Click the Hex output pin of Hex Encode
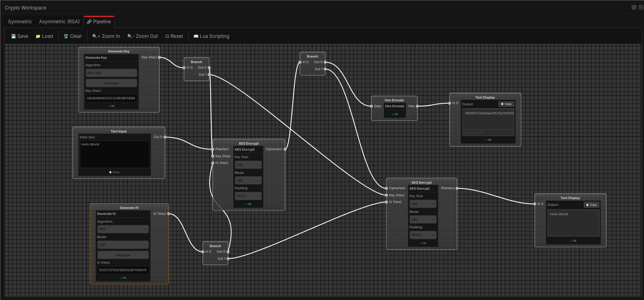Screen dimensions: 644x300 (417, 106)
